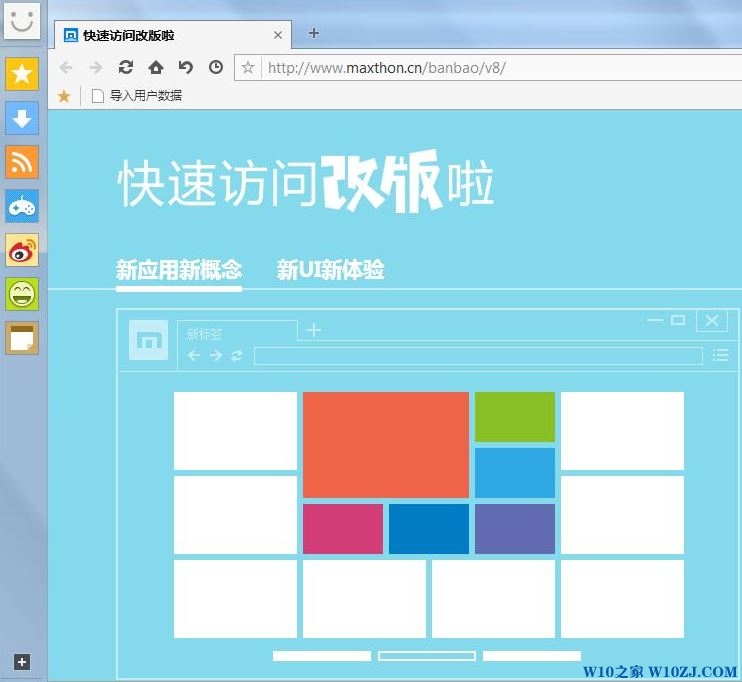
Task: Open the smiley face avatar menu
Action: pos(21,20)
